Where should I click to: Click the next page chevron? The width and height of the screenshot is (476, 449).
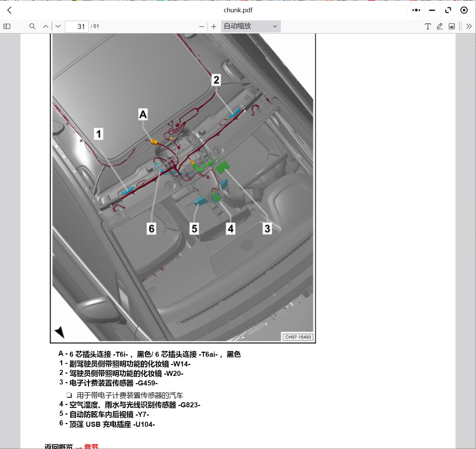58,26
